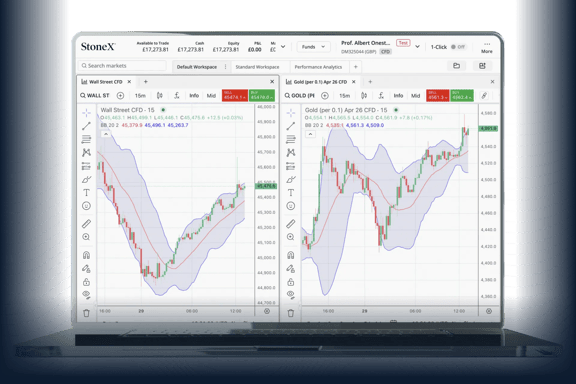Image resolution: width=576 pixels, height=384 pixels.
Task: Select brush tool in Gold chart toolbar
Action: 291,179
